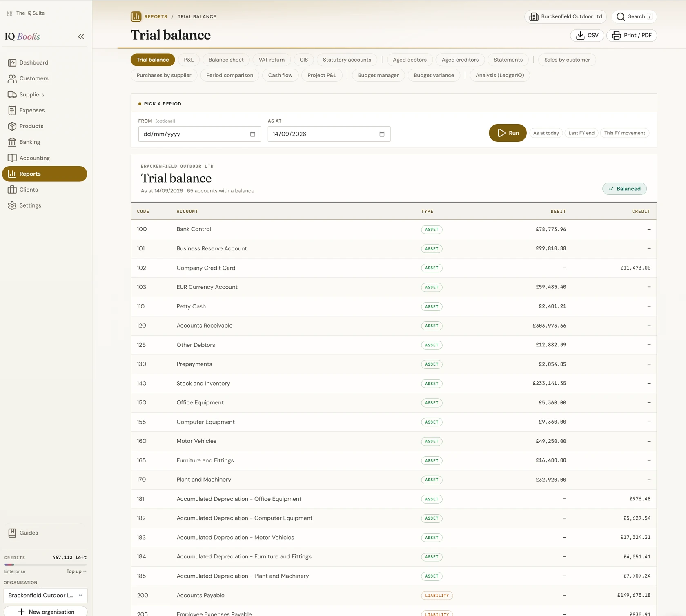Open Analysis (LedgerIQ) tab

point(500,75)
